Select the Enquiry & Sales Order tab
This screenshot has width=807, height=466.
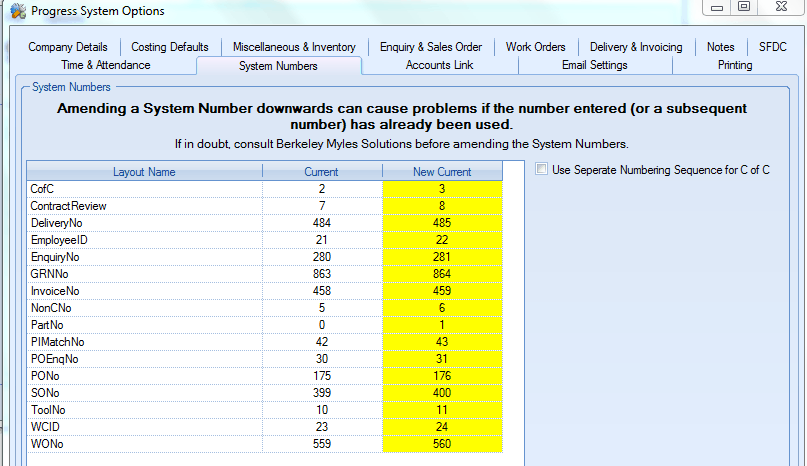coord(430,47)
